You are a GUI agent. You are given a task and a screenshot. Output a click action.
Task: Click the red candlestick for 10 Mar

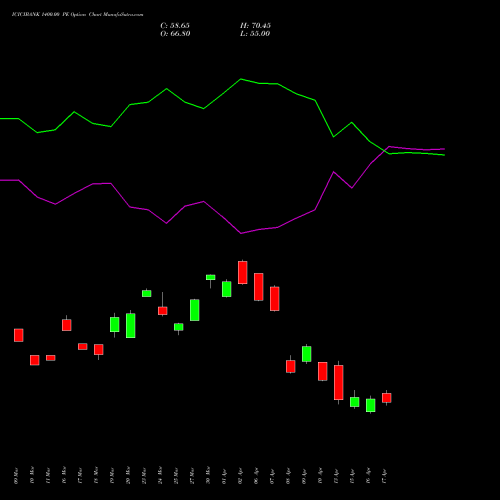click(35, 360)
